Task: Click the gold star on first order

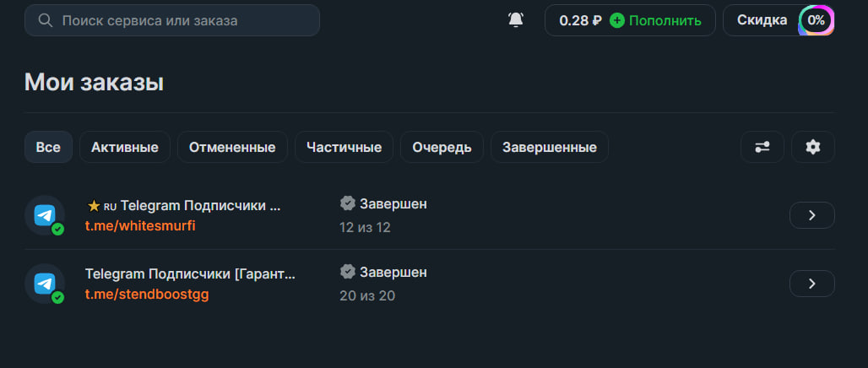Action: click(x=94, y=206)
